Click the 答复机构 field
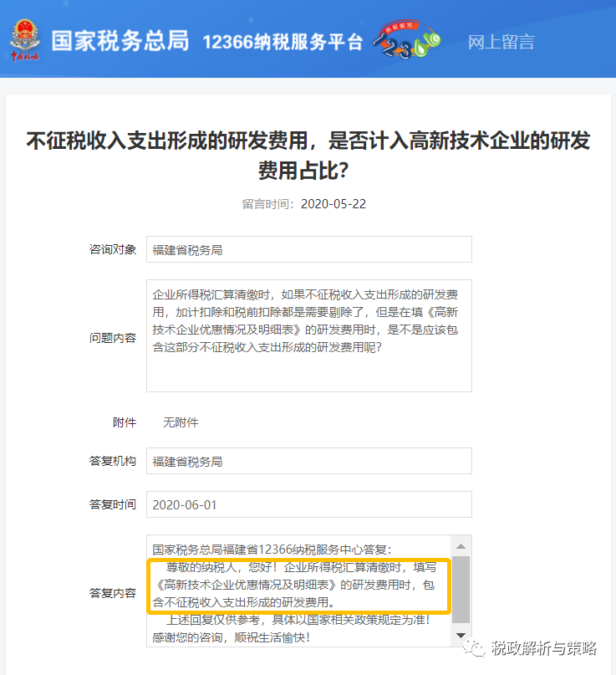Viewport: 616px width, 675px height. point(308,461)
